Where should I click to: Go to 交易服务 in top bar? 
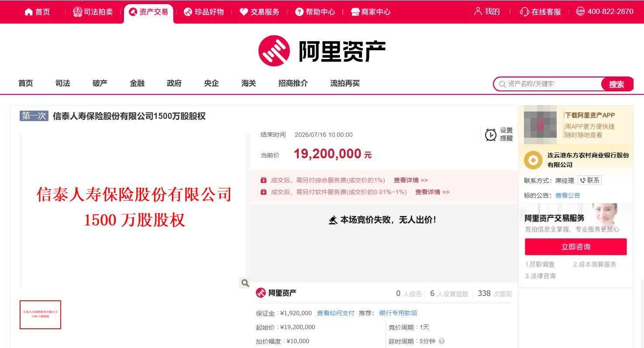pos(259,12)
